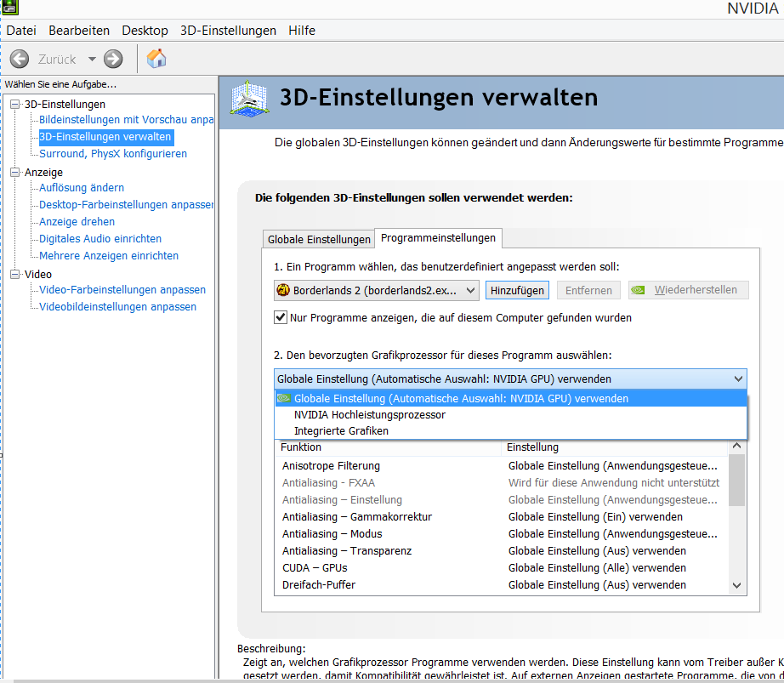Open Mehrere Anzeigen einrichten
Viewport: 784px width, 683px height.
click(109, 255)
